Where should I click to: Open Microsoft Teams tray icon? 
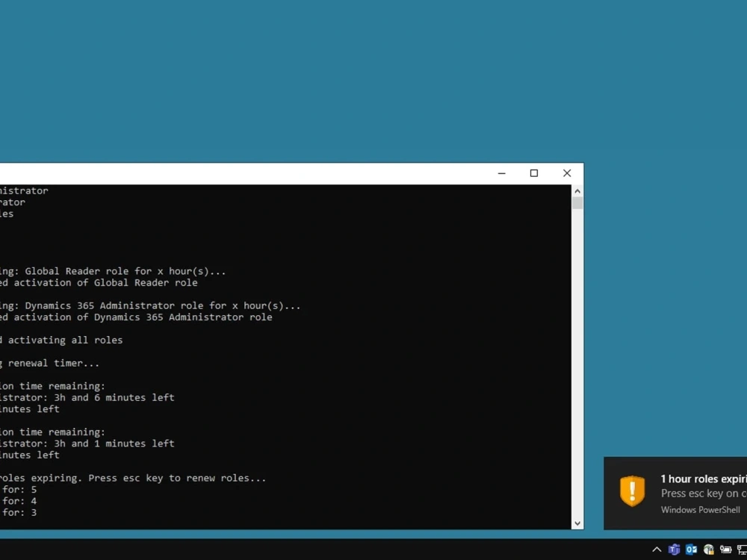[674, 550]
